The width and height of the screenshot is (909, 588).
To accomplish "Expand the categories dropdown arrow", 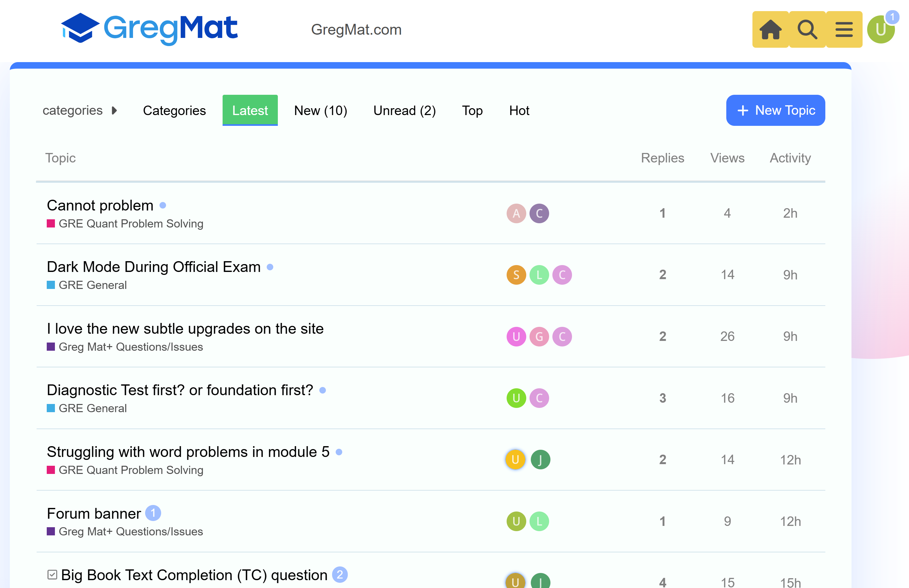I will [114, 111].
